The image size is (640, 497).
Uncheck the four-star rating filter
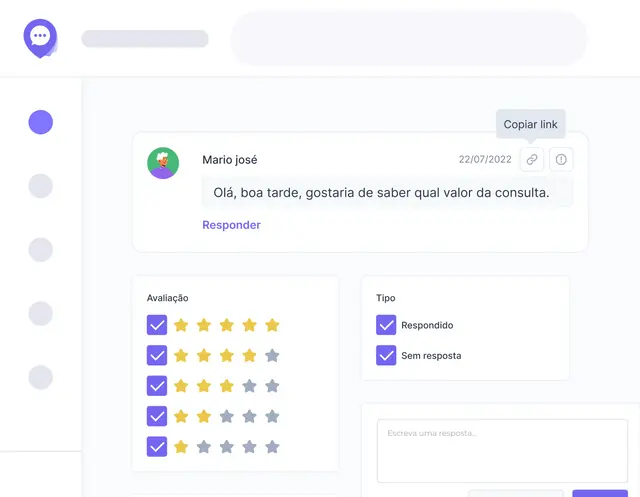(157, 355)
